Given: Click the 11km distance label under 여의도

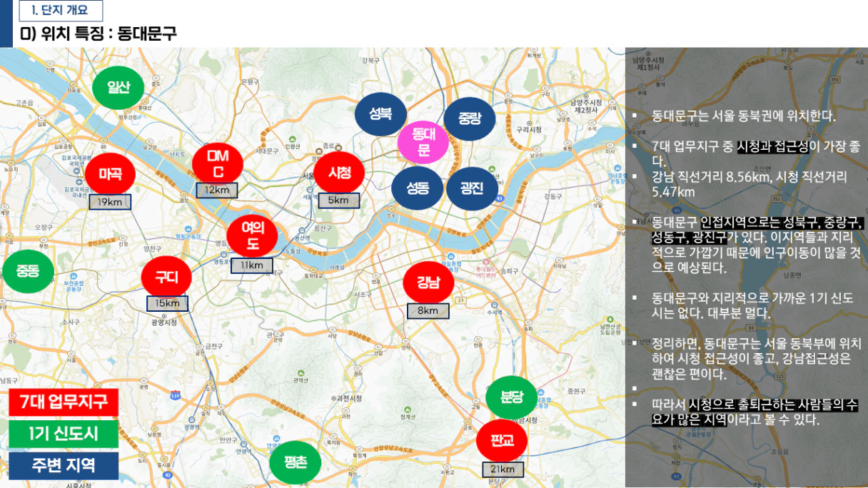Looking at the screenshot, I should click(x=252, y=265).
